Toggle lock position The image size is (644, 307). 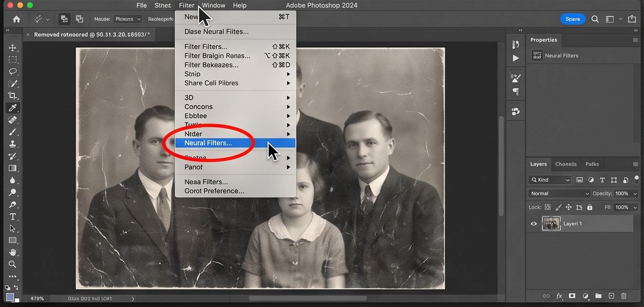coord(569,207)
